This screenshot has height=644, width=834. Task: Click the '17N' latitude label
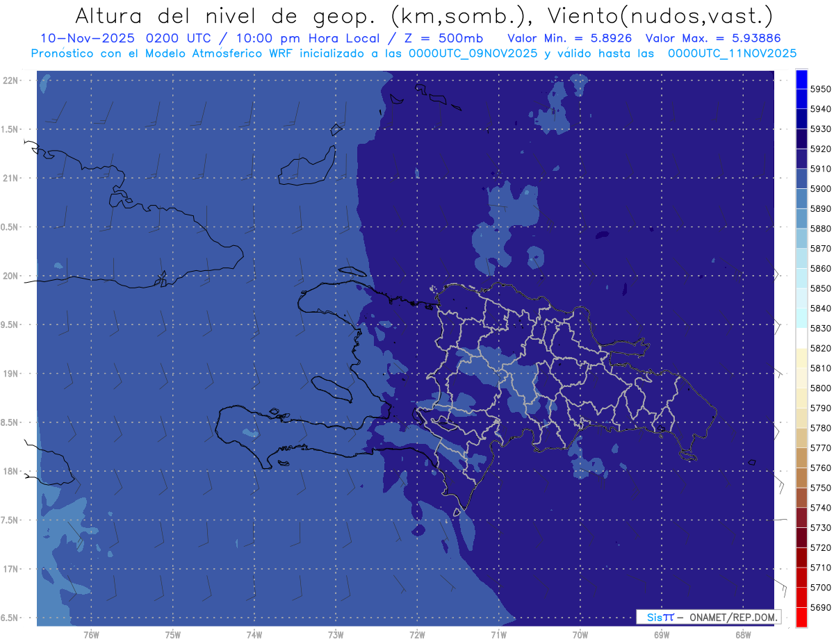pyautogui.click(x=12, y=569)
